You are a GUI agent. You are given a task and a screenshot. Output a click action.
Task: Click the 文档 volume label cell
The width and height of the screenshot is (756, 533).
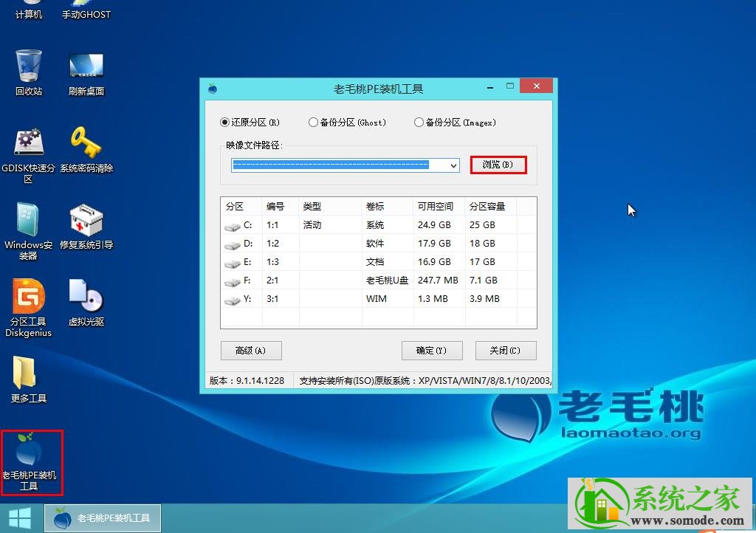[x=375, y=261]
